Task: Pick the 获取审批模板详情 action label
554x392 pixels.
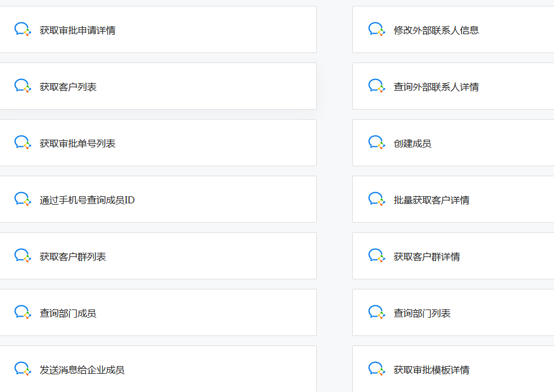Action: (x=431, y=370)
